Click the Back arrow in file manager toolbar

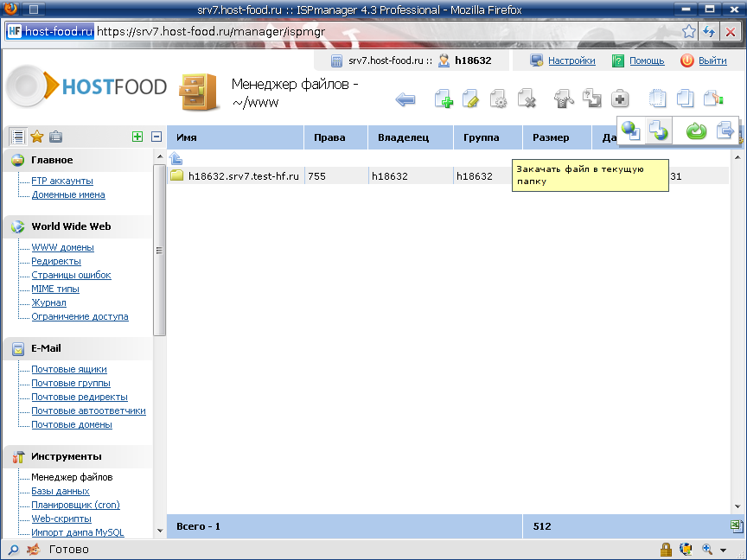[405, 99]
